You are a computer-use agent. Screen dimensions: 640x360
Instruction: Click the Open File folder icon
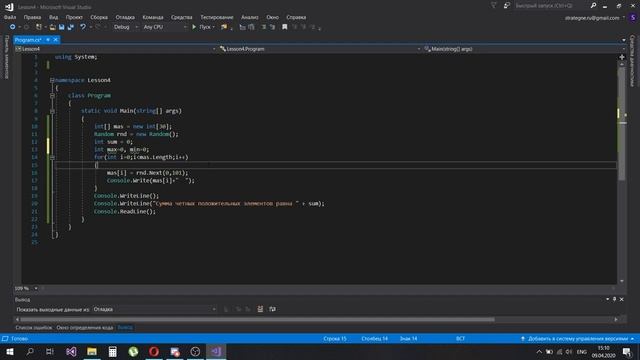click(x=53, y=27)
